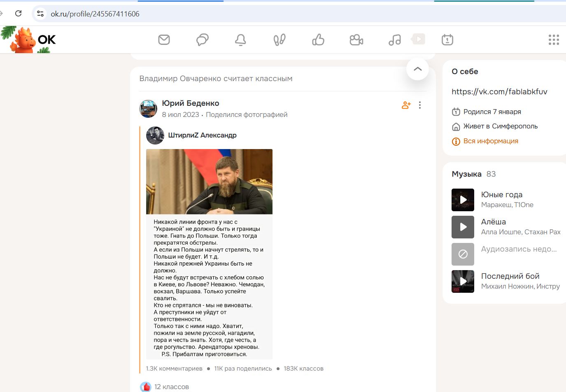Collapse the feed with the up chevron
This screenshot has height=392, width=566.
417,69
